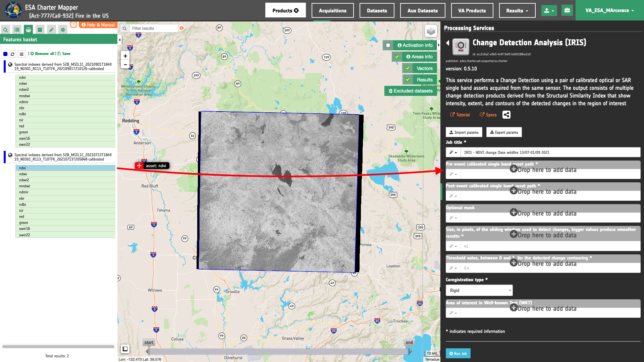The width and height of the screenshot is (644, 362).
Task: Select the nbr asset of 20210901 product
Action: [x=65, y=108]
